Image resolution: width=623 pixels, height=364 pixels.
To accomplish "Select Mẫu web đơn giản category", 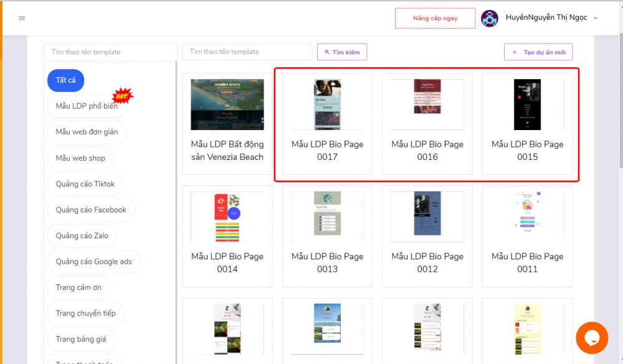I will [87, 132].
